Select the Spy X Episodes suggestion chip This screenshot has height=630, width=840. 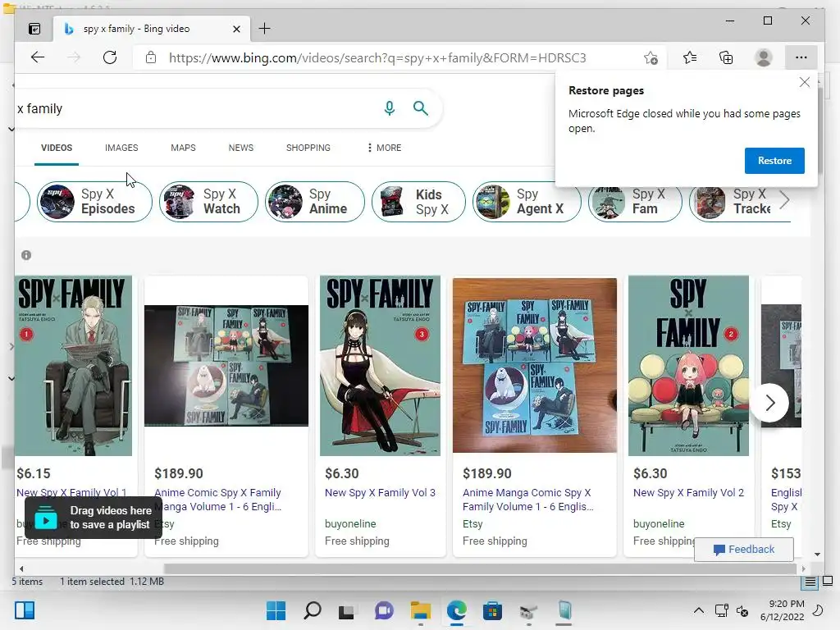94,202
